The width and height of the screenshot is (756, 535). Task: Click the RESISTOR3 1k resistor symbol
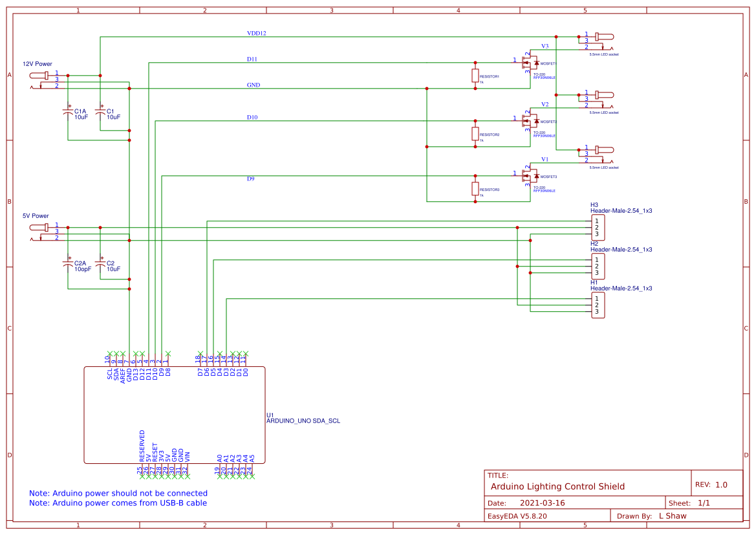[x=476, y=190]
